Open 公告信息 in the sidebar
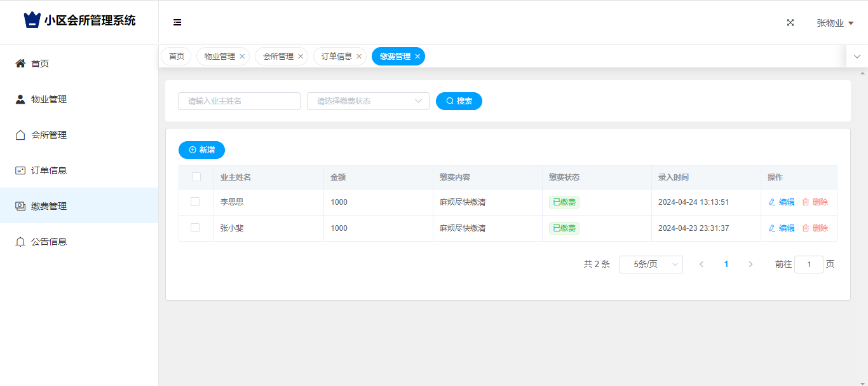 point(49,242)
